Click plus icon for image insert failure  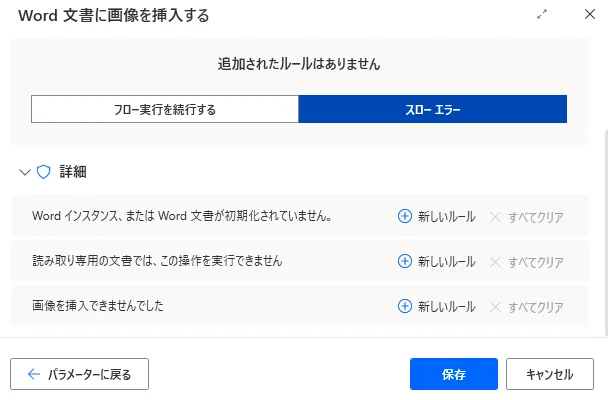[x=405, y=306]
